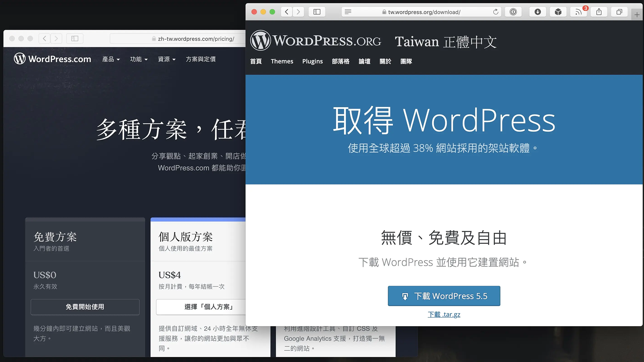
Task: Toggle sidebar in WordPress.com pricing window
Action: coord(75,39)
